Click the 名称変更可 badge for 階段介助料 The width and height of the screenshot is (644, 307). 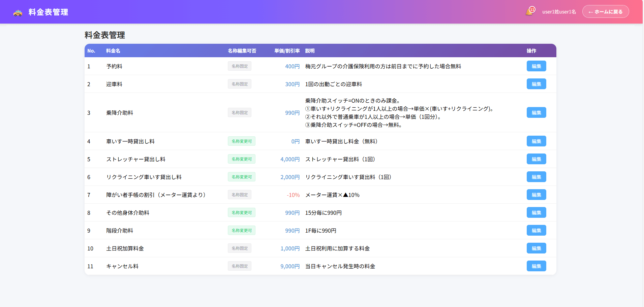[x=242, y=231]
